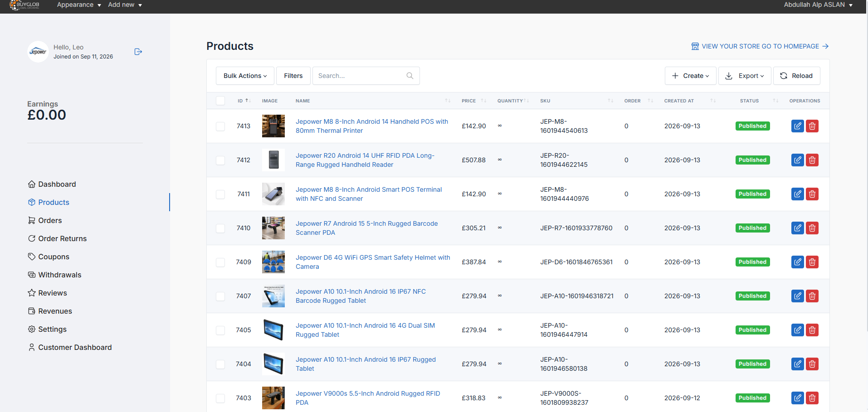
Task: Delete product 7413 using the trash icon
Action: tap(812, 126)
